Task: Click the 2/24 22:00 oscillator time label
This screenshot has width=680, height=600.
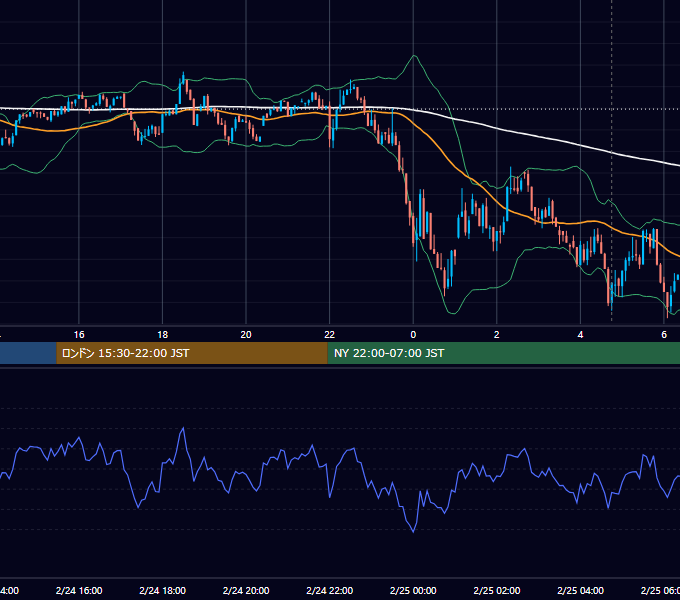Action: point(330,590)
